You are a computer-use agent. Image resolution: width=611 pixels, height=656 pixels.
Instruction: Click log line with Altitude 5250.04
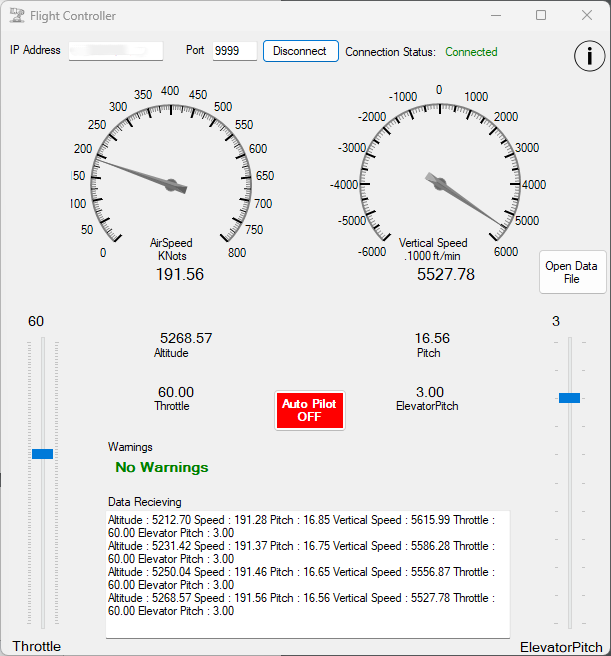(x=301, y=578)
